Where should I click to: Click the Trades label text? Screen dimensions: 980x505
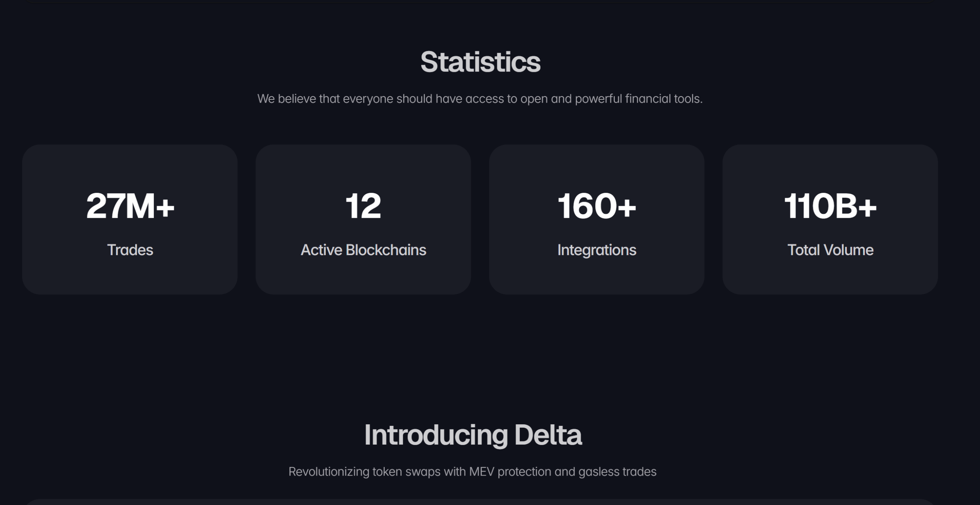pos(130,250)
